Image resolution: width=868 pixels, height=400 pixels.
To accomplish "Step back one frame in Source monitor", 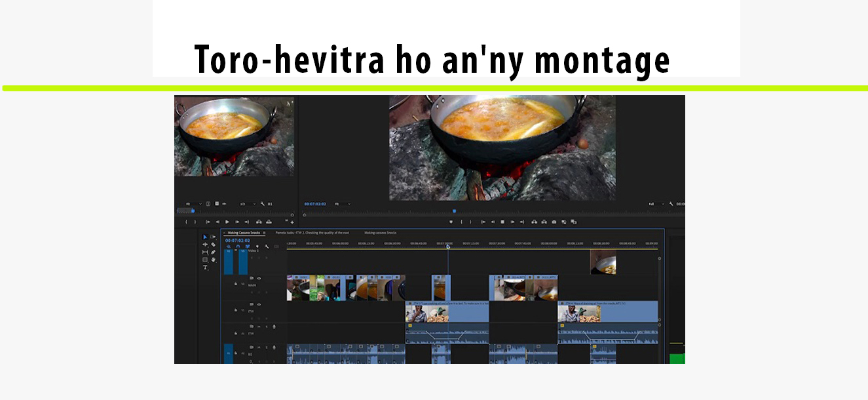I will coord(217,222).
